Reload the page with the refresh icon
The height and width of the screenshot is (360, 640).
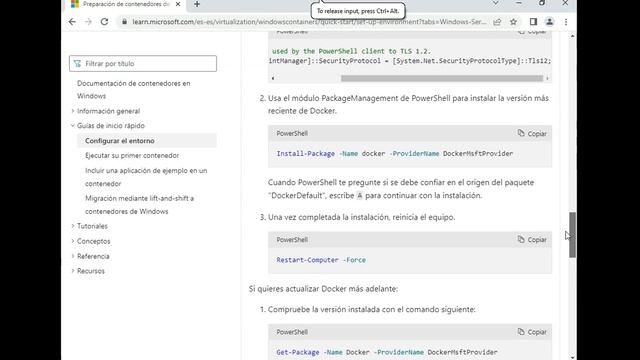pos(104,22)
